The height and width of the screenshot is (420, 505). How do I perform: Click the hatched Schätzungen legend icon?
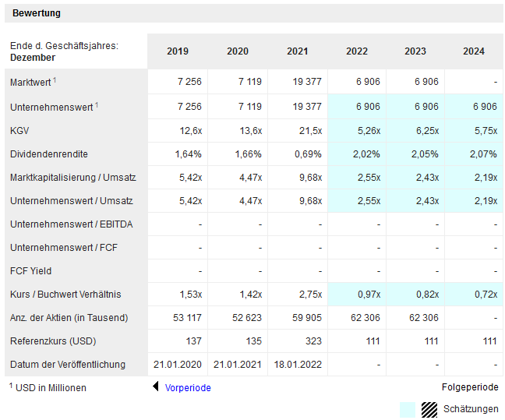tap(429, 409)
